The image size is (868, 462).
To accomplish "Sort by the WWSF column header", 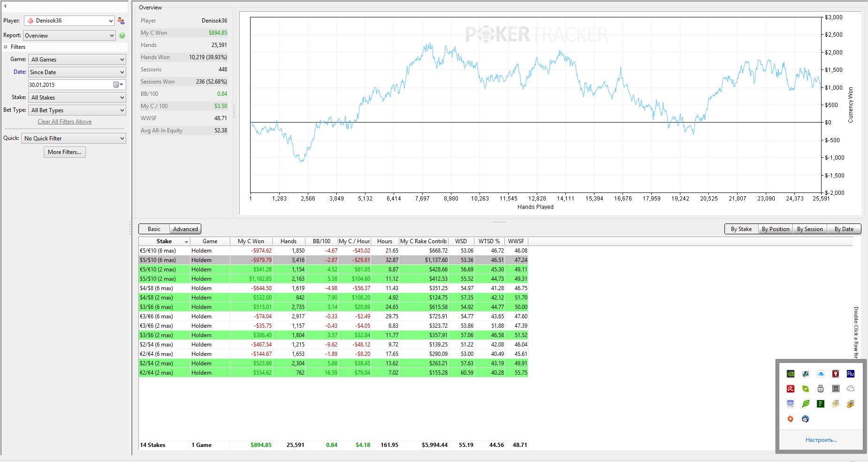I will click(x=516, y=241).
